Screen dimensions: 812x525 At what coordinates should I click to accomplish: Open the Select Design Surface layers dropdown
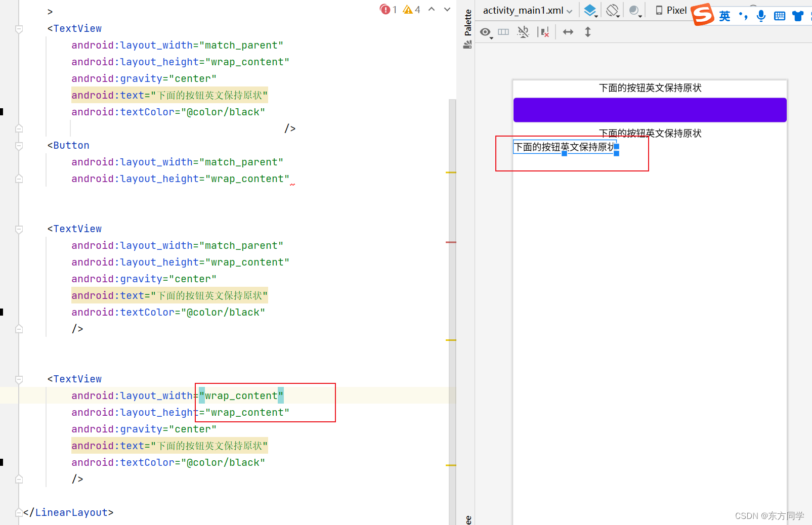point(590,10)
